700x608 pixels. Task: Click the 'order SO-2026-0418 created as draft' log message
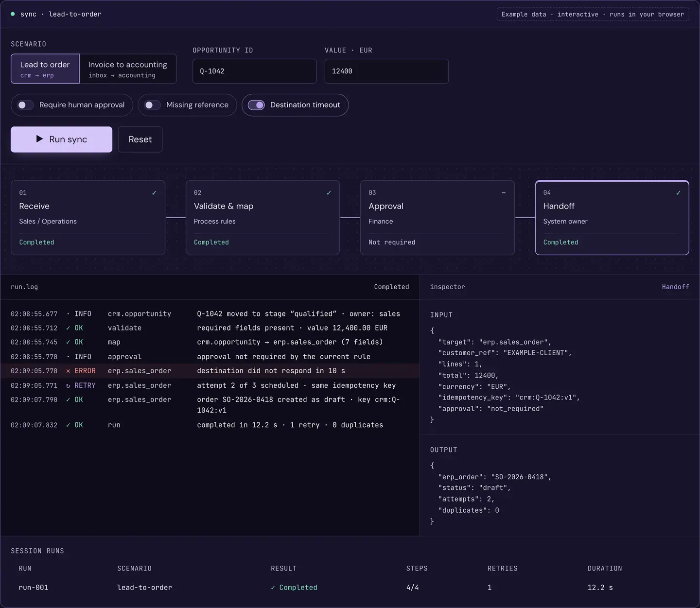point(298,405)
